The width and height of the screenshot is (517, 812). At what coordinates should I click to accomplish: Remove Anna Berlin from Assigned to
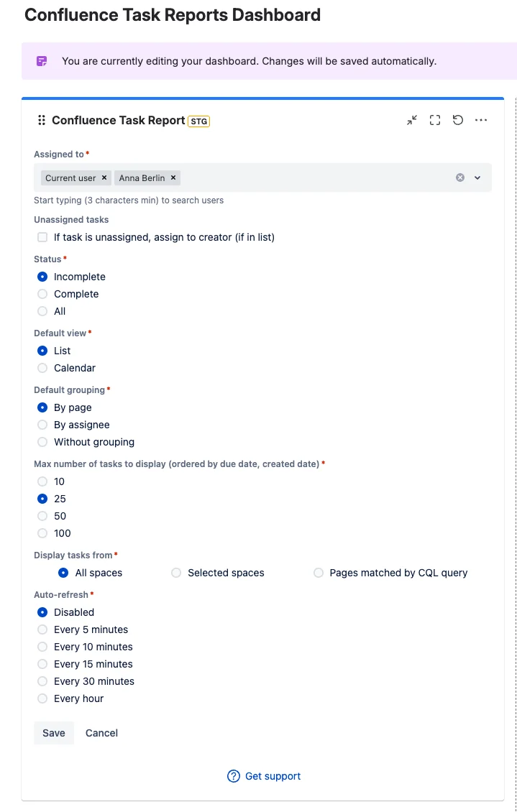point(173,177)
